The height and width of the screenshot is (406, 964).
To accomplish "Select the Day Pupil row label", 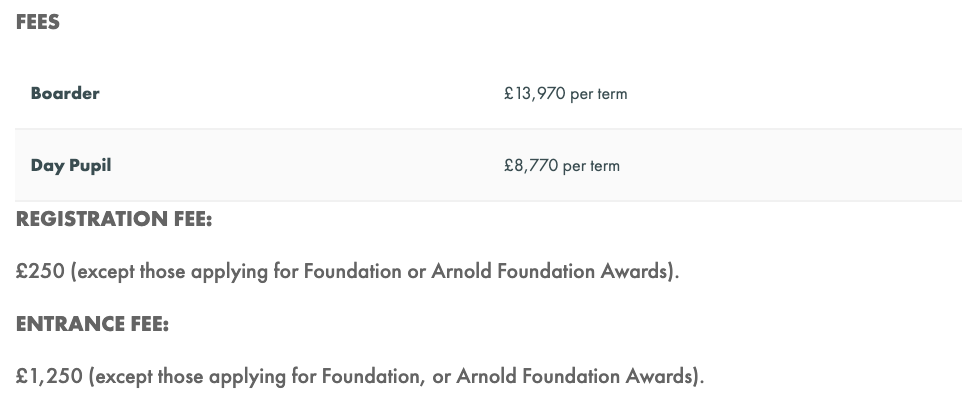I will click(71, 165).
